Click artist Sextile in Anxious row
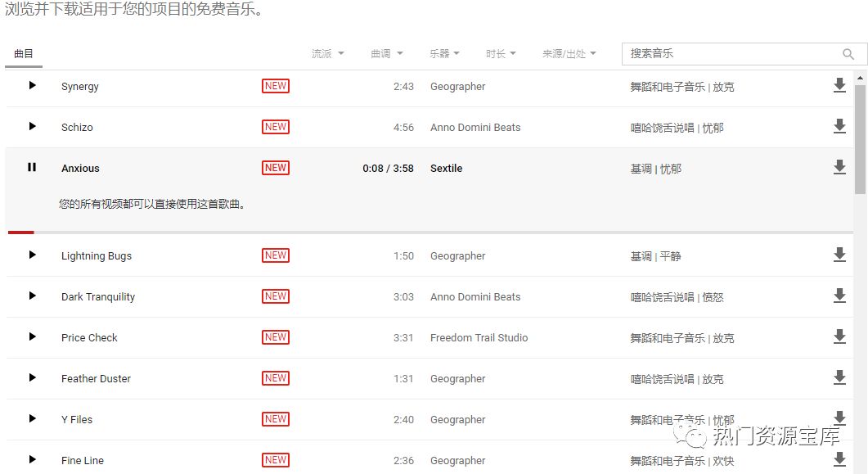The width and height of the screenshot is (868, 474). pyautogui.click(x=446, y=169)
